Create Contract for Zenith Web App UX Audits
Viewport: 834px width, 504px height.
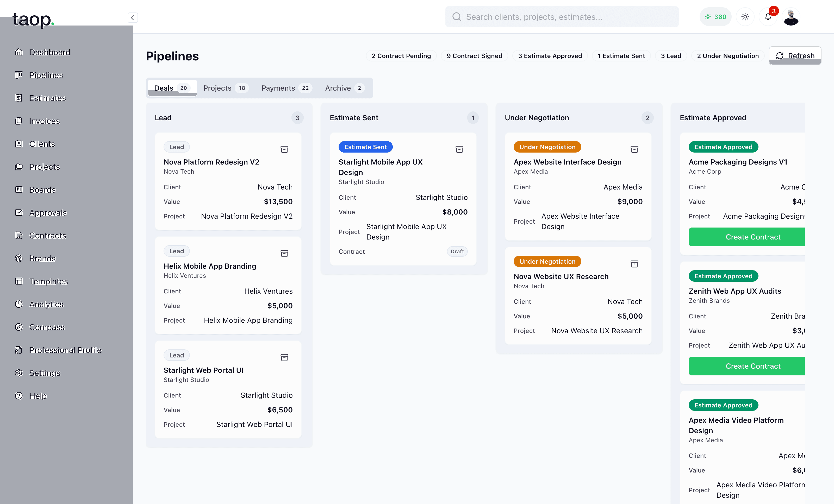point(746,366)
